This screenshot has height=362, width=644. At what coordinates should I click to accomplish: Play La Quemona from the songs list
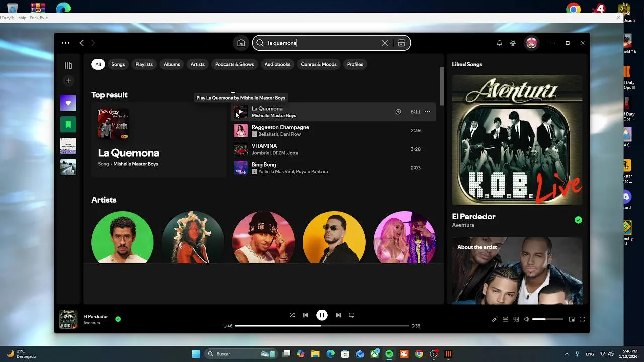pos(240,112)
